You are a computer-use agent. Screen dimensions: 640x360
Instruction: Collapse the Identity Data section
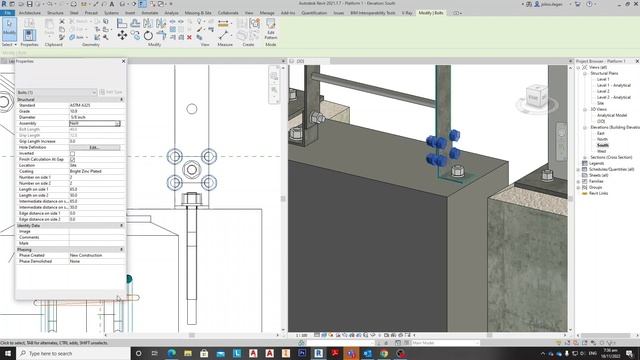click(x=121, y=225)
